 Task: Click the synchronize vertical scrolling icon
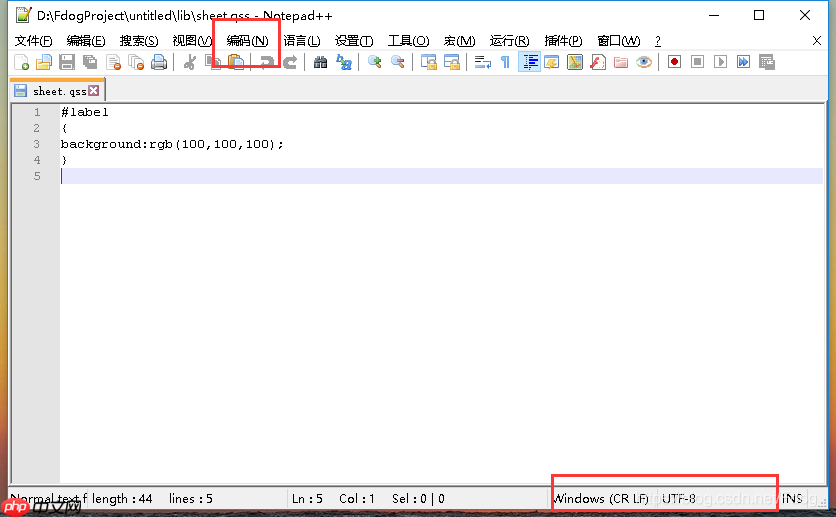pos(429,62)
